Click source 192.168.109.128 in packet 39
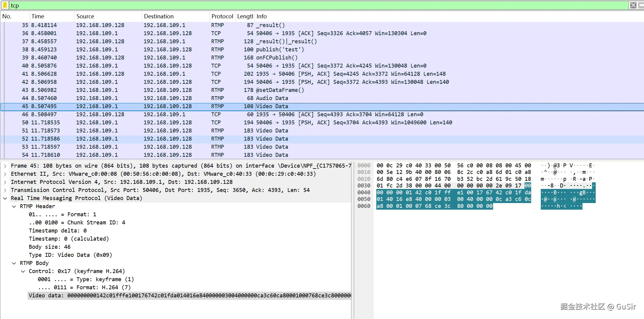Viewport: 644px width, 319px height. (100, 58)
